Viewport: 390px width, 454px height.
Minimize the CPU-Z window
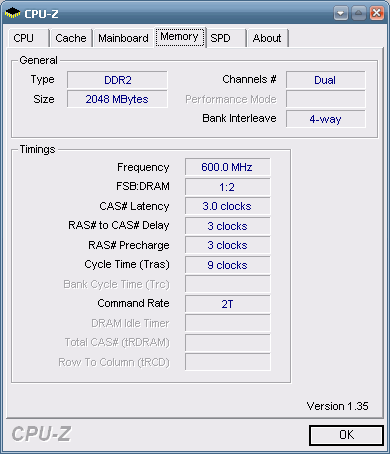[x=341, y=14]
